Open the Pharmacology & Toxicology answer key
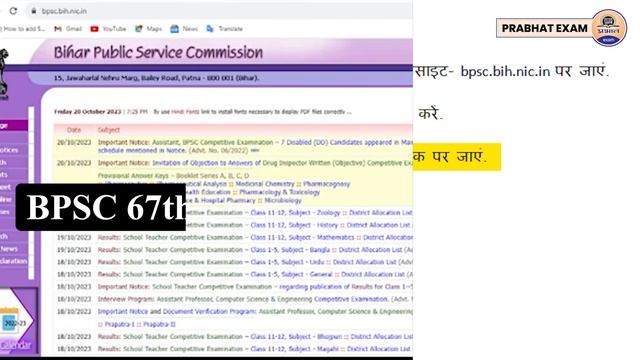 click(x=280, y=192)
